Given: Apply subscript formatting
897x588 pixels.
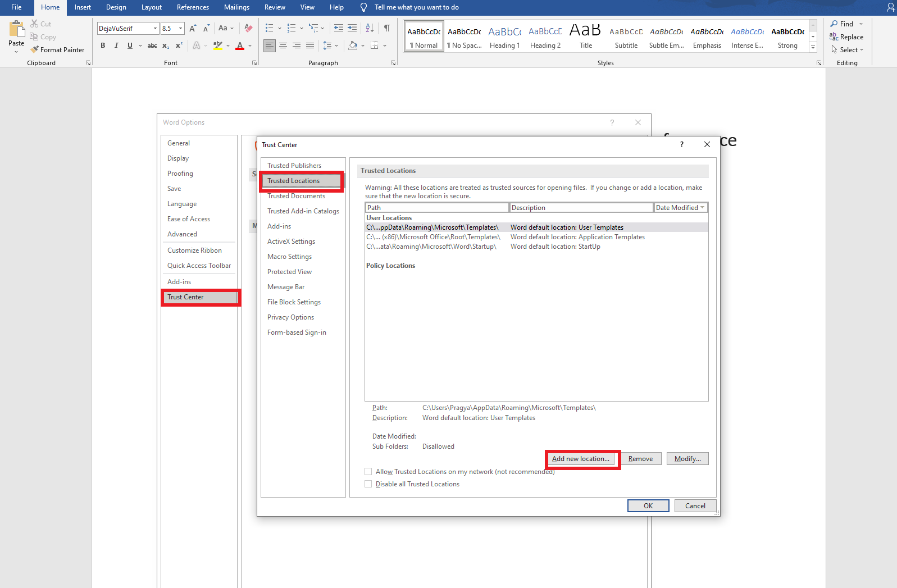Looking at the screenshot, I should [166, 45].
